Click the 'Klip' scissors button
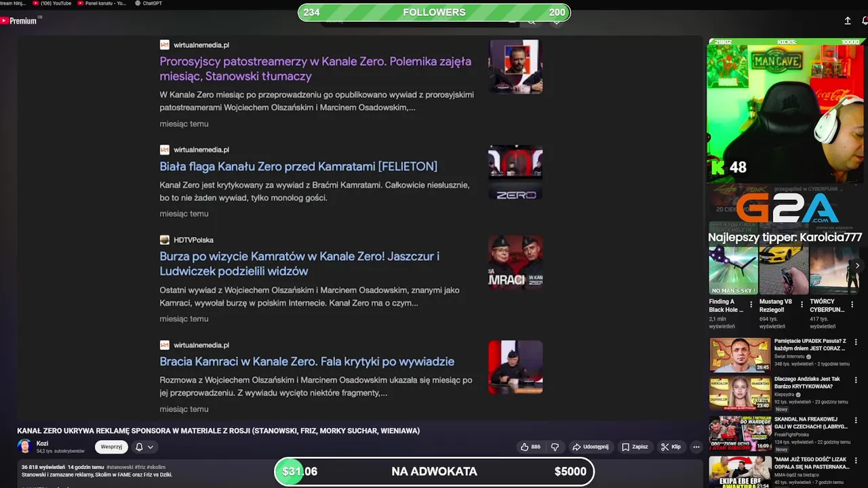The height and width of the screenshot is (488, 868). pyautogui.click(x=670, y=447)
